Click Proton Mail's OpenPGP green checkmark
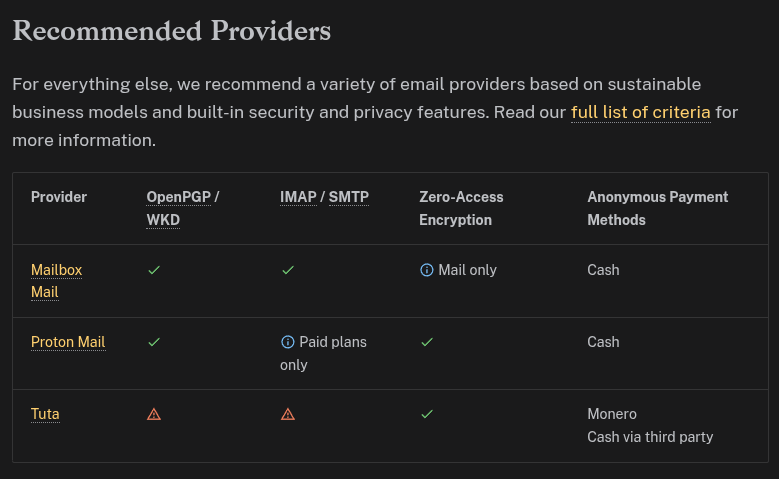This screenshot has width=779, height=479. click(x=154, y=342)
